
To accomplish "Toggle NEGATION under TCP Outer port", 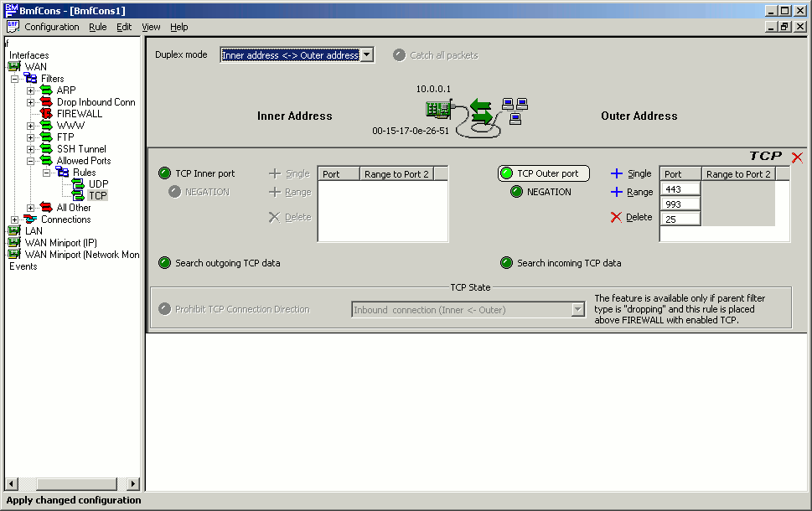I will pyautogui.click(x=517, y=192).
